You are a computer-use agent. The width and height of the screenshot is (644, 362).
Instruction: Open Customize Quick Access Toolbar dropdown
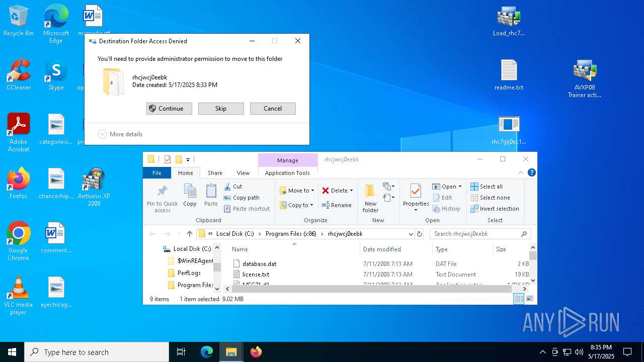coord(188,160)
